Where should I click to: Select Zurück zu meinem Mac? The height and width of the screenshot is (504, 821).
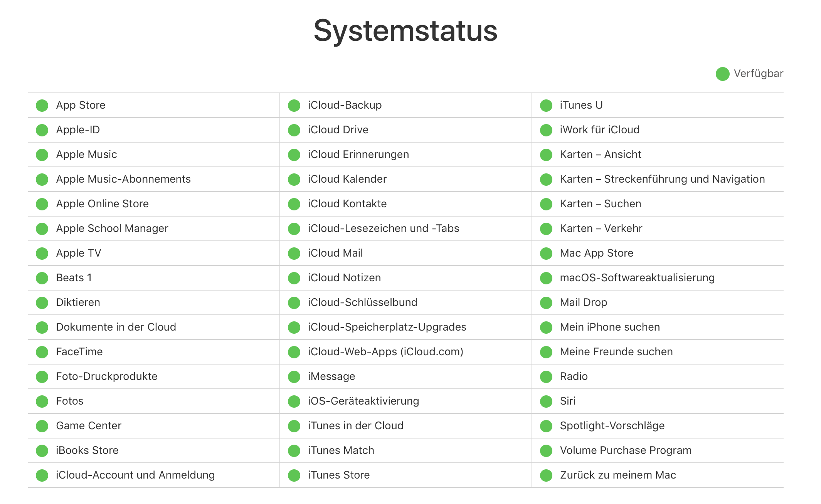[618, 475]
